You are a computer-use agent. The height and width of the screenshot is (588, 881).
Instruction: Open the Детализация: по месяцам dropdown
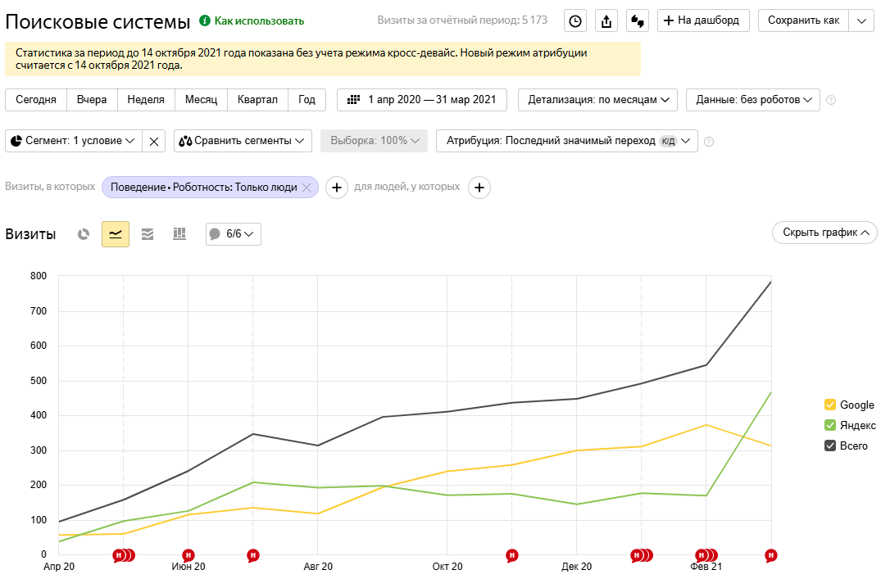(597, 100)
